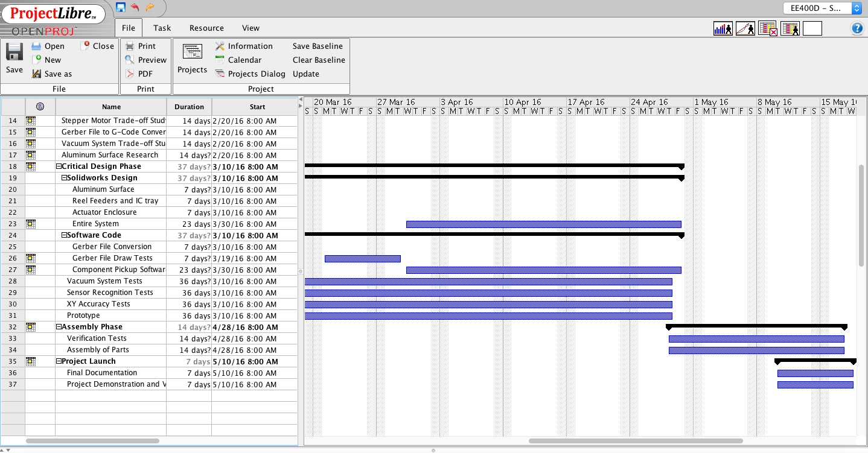Show the resource histogram view icon
Screen dimensions: 868x453
723,28
